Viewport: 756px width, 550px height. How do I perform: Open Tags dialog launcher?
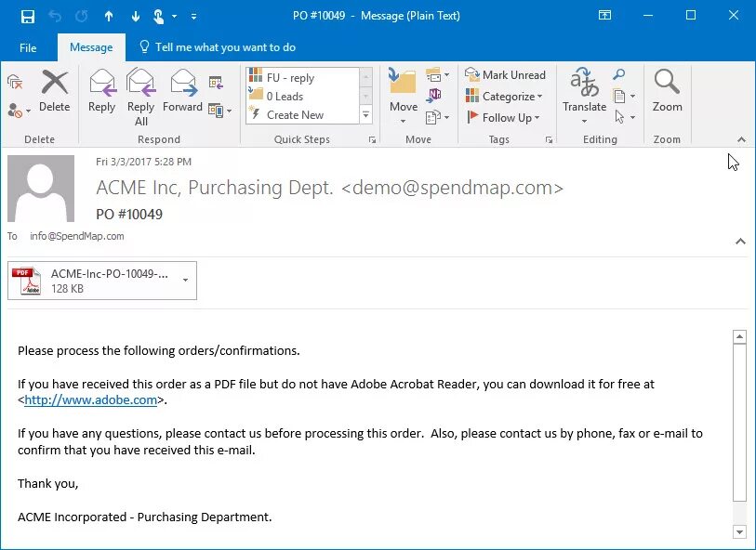coord(550,139)
